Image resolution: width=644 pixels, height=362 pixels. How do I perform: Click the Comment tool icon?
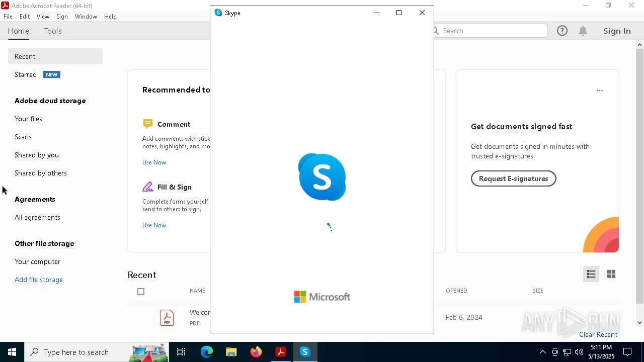147,124
